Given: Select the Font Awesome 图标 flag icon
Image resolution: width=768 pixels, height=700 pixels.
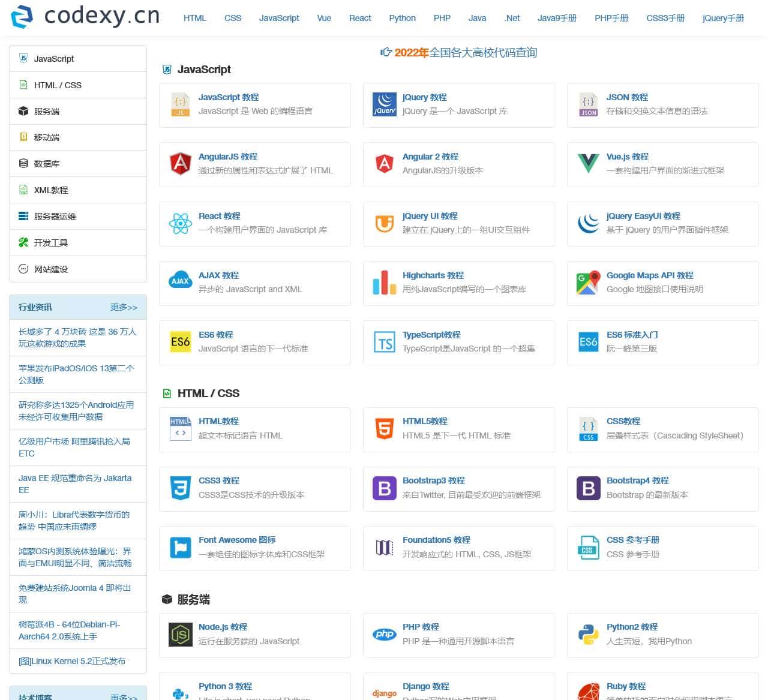Looking at the screenshot, I should click(181, 548).
